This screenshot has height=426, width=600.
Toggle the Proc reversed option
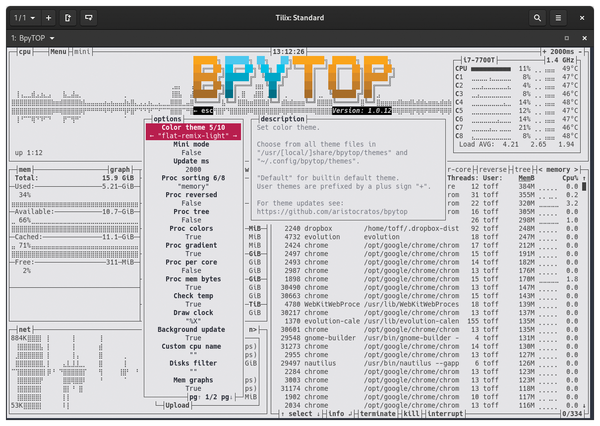tap(191, 199)
